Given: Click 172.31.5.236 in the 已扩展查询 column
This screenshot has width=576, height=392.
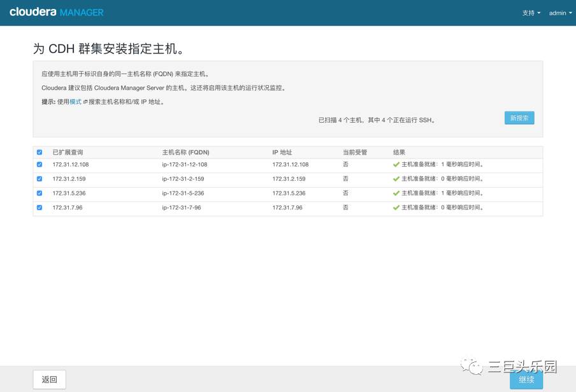Looking at the screenshot, I should pyautogui.click(x=69, y=193).
